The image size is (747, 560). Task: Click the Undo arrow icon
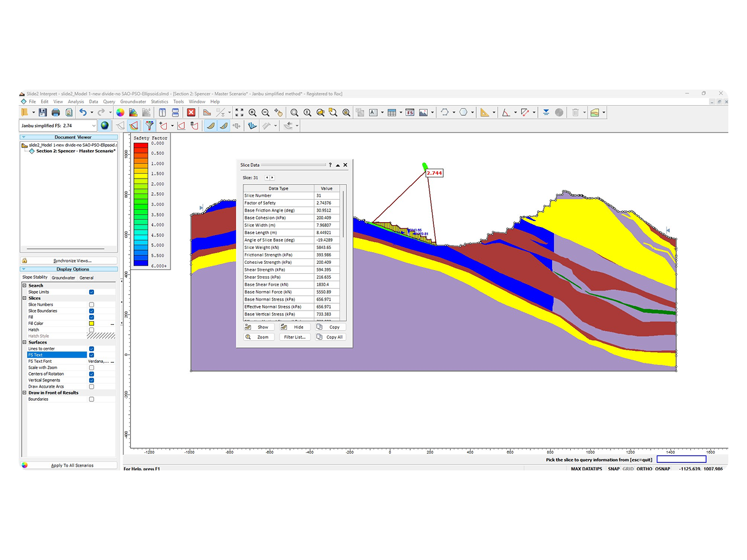point(83,113)
